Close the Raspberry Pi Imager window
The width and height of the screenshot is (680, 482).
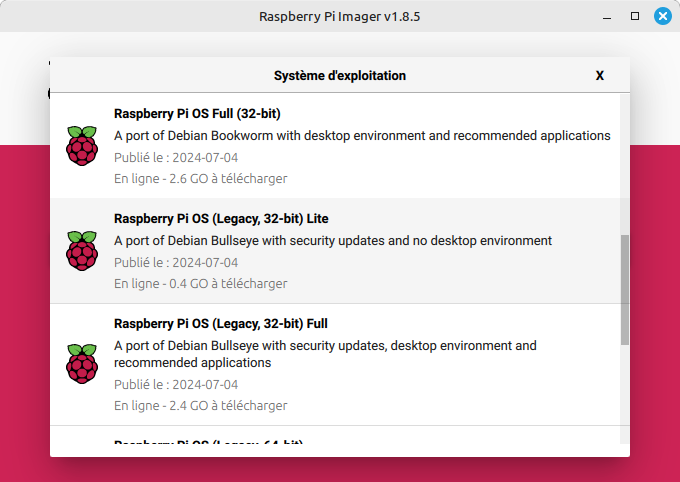tap(663, 16)
